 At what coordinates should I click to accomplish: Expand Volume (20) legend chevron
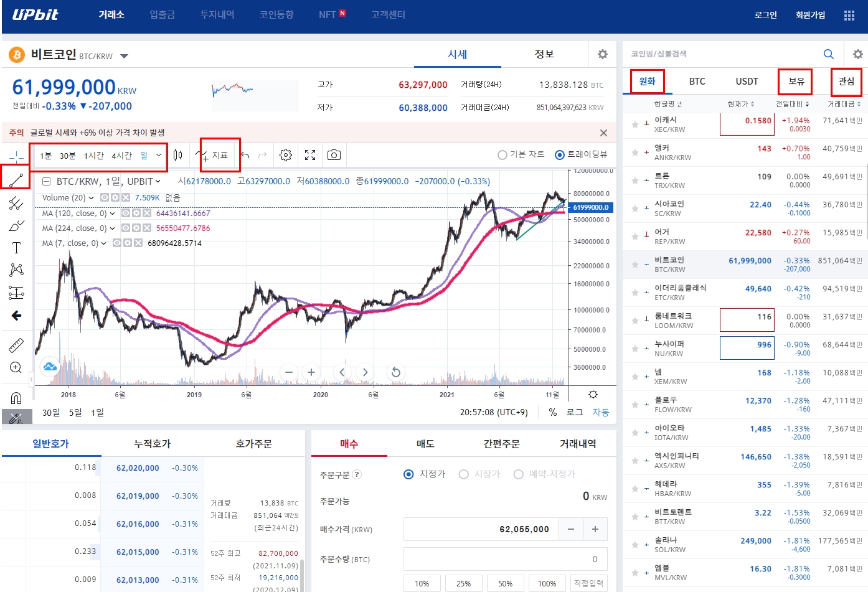pyautogui.click(x=92, y=198)
